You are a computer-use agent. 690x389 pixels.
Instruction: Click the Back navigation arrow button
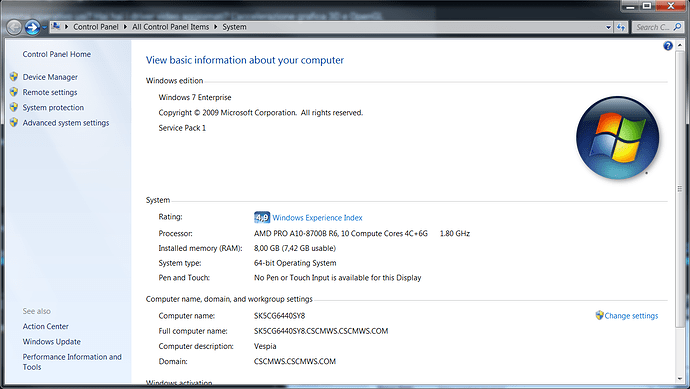click(14, 27)
